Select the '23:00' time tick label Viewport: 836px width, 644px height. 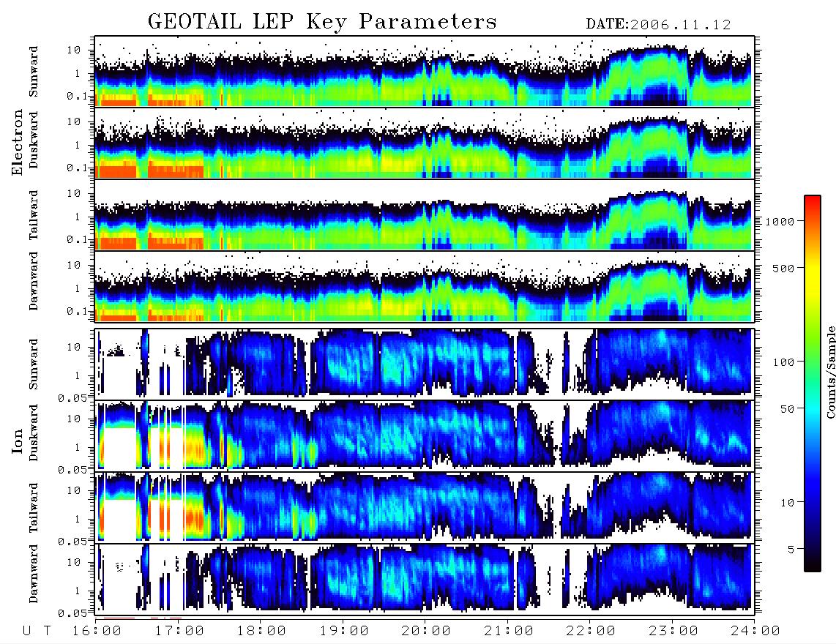(673, 632)
